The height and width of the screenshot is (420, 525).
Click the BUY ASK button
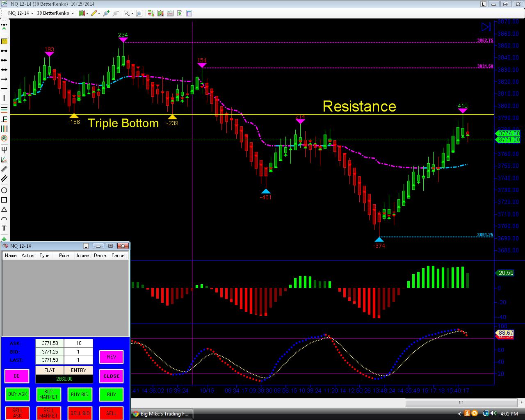(x=17, y=395)
